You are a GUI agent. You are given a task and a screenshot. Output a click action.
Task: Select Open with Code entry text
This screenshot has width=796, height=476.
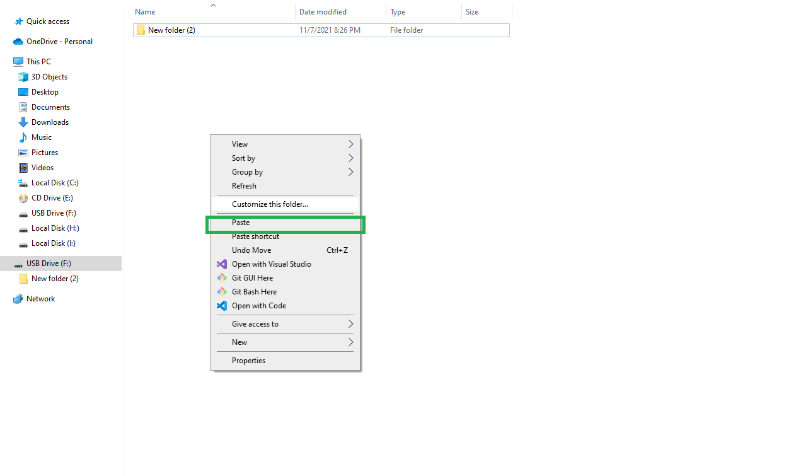tap(259, 305)
